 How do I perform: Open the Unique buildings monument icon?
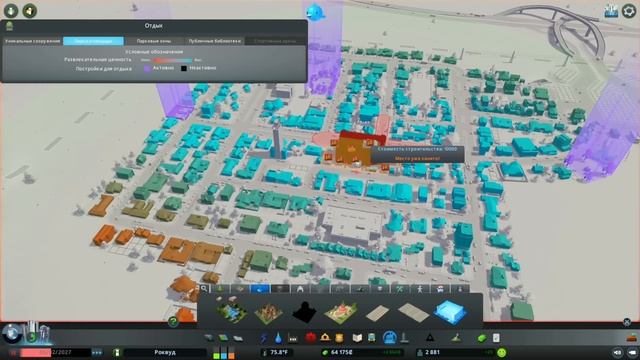(404, 338)
